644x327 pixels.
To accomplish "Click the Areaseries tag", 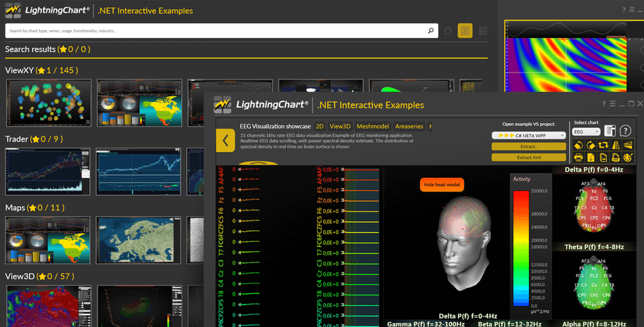I will (x=409, y=127).
